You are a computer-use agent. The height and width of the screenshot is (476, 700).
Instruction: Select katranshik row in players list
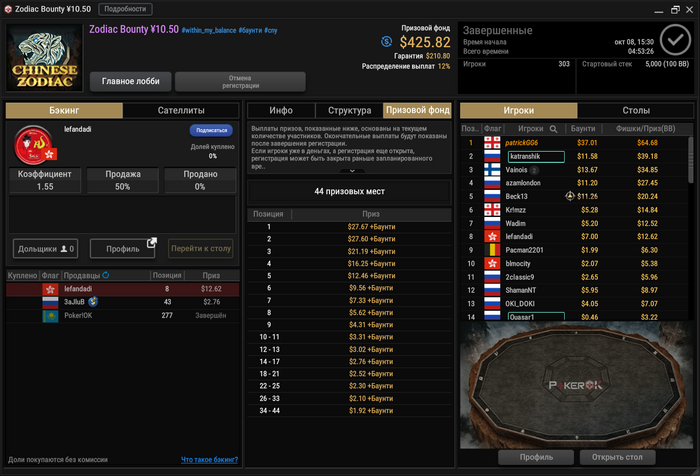(x=575, y=156)
